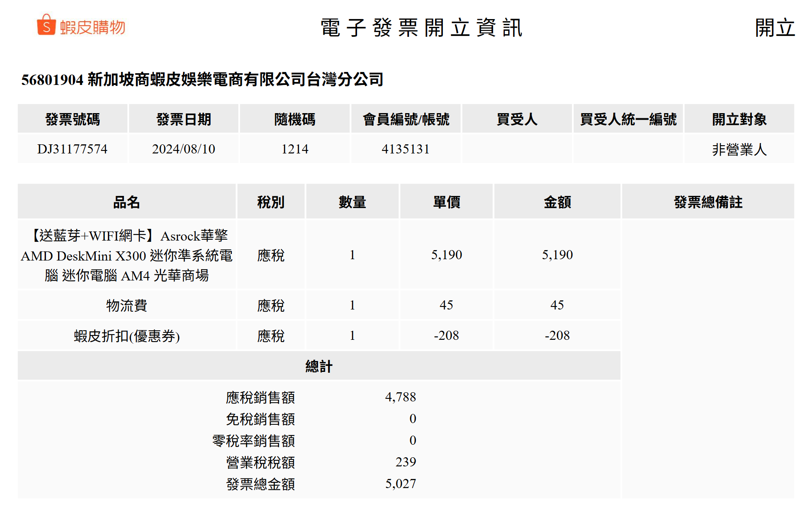The image size is (812, 508).
Task: Click 應稅 in the DeskMini product row
Action: [271, 255]
